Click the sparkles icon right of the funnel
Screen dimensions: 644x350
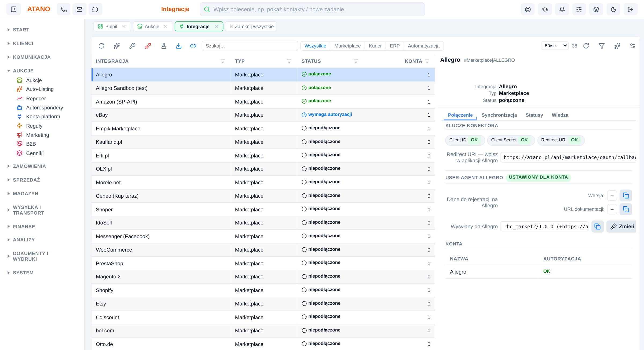(x=617, y=46)
